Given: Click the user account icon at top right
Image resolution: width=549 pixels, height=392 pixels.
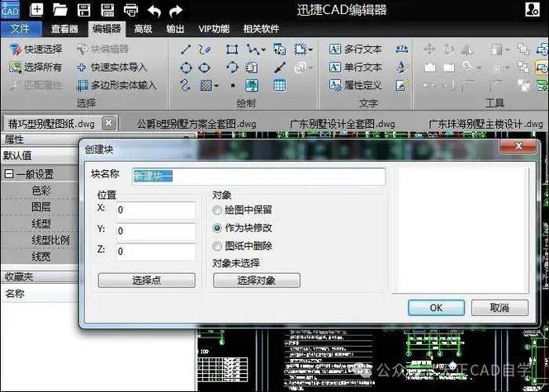Looking at the screenshot, I should pyautogui.click(x=532, y=9).
